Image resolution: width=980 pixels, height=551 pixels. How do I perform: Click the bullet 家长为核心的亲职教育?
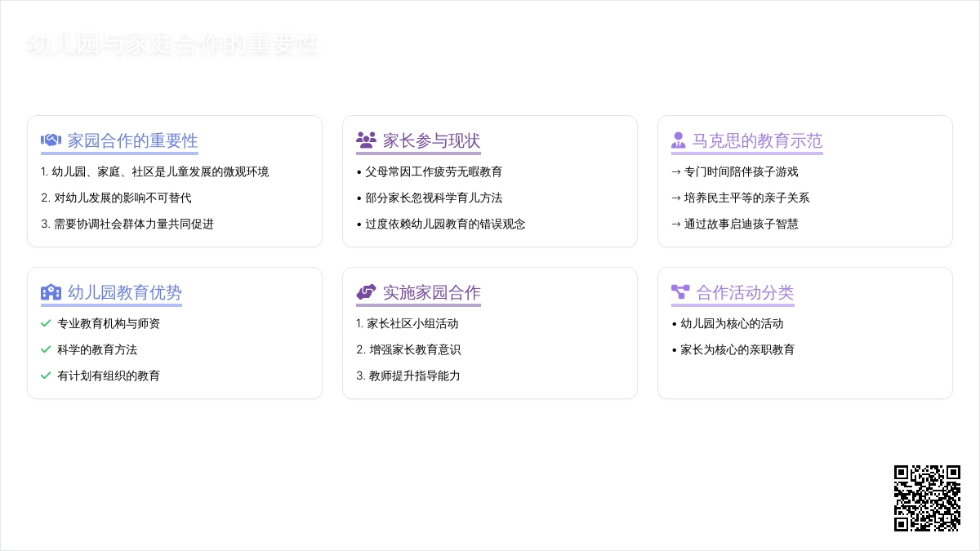point(733,349)
